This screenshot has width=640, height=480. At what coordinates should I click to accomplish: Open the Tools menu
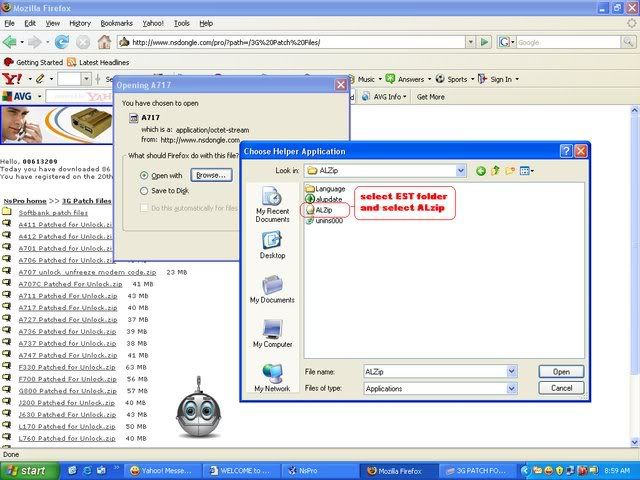pyautogui.click(x=182, y=23)
